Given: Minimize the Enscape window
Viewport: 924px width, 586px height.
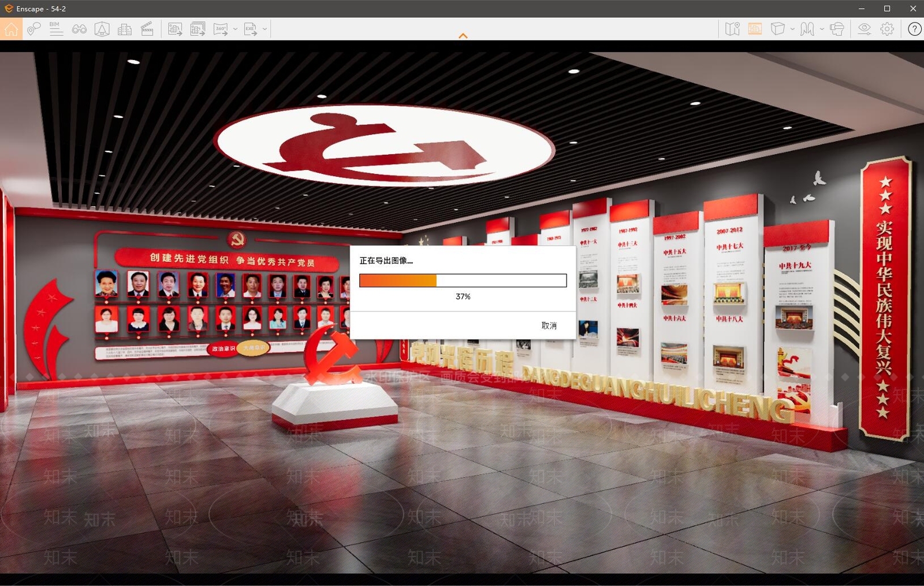Looking at the screenshot, I should click(x=862, y=9).
